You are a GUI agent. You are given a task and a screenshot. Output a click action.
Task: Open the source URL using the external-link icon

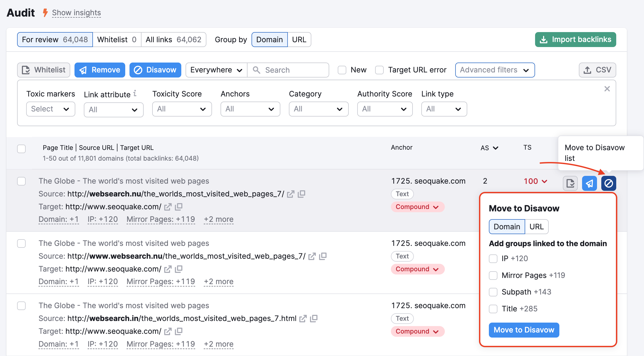290,194
